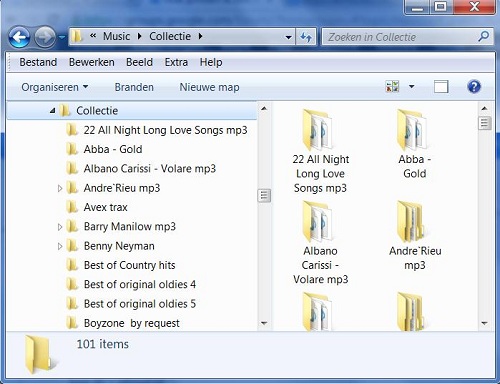Open the address bar history dropdown
The image size is (500, 384).
point(289,37)
